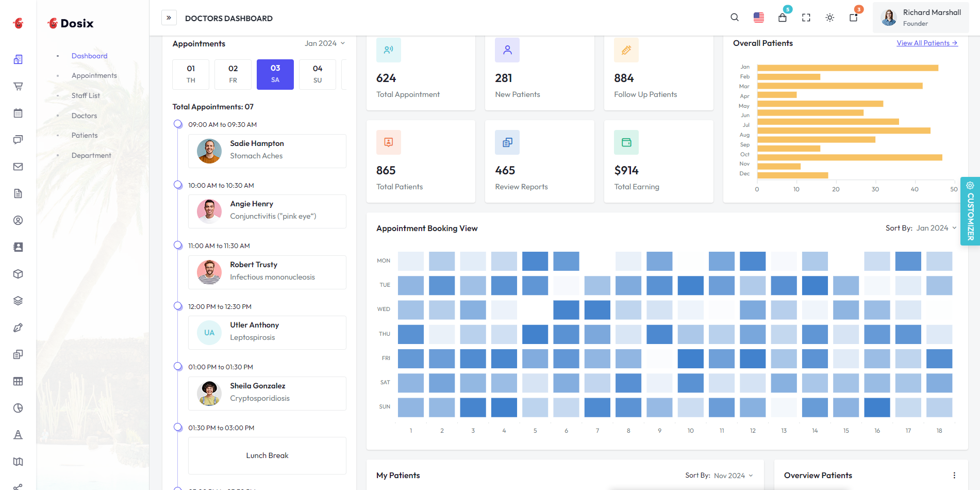Open the typography letter icon in the rail
The height and width of the screenshot is (490, 980).
point(18,435)
